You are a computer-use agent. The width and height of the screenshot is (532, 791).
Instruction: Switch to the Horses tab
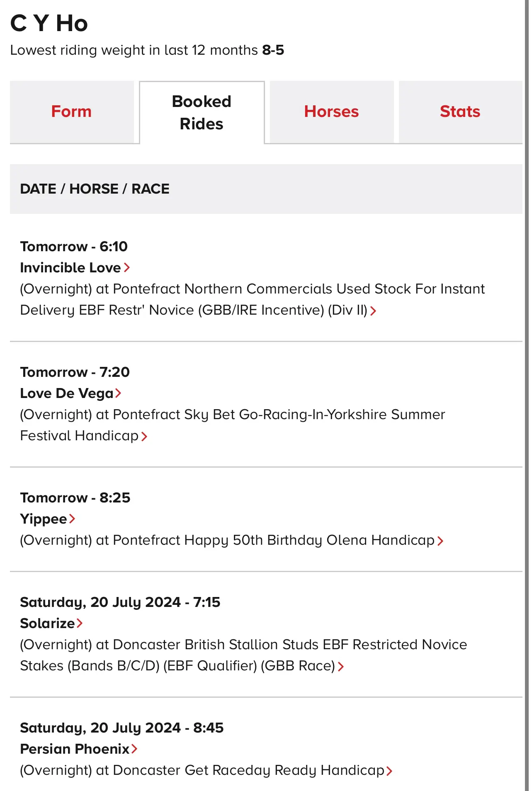(x=332, y=112)
